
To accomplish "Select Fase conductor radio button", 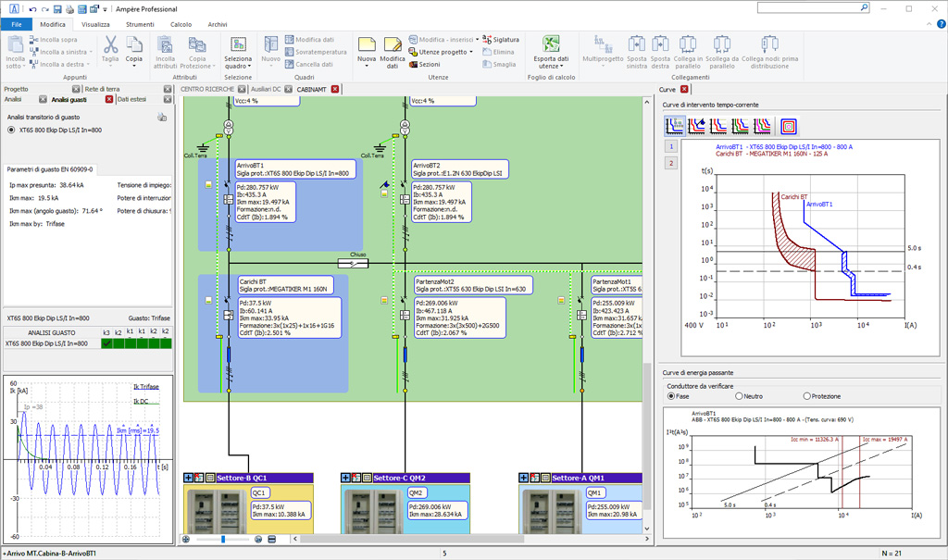I will click(x=670, y=396).
